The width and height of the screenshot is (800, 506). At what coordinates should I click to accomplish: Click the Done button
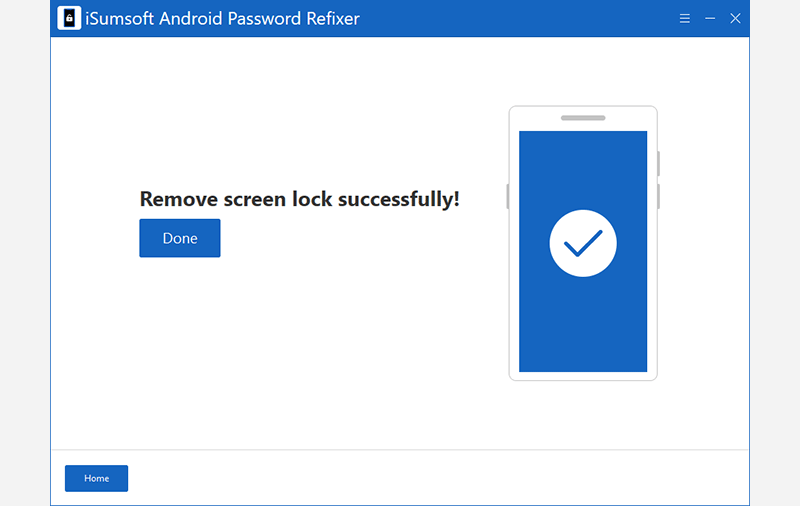pos(180,238)
